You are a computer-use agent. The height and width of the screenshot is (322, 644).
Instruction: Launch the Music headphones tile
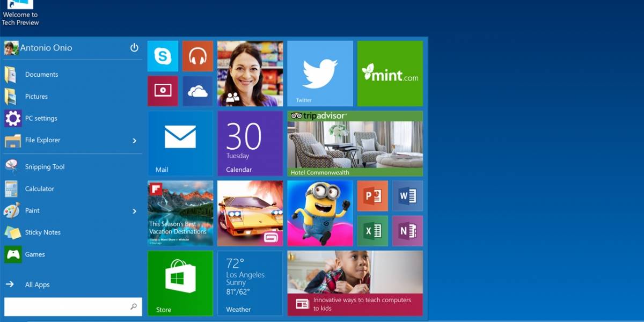pos(197,56)
